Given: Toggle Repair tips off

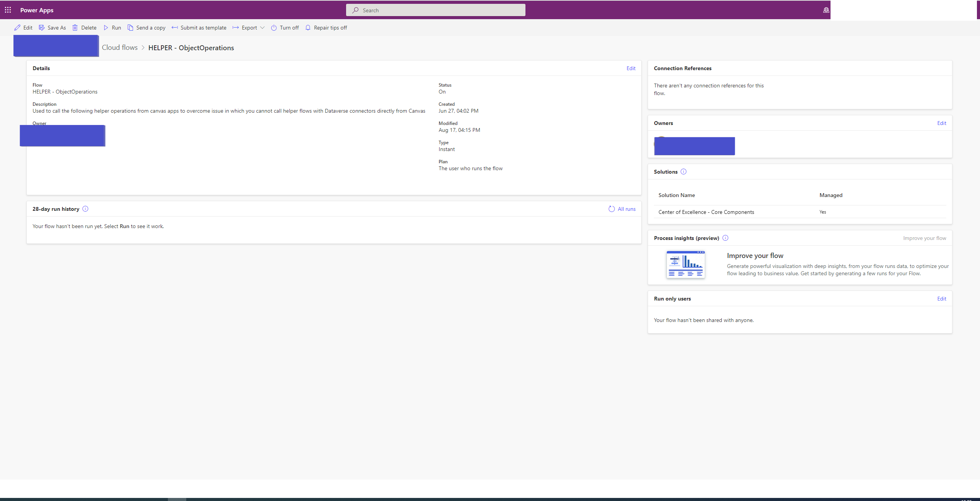Looking at the screenshot, I should [326, 28].
